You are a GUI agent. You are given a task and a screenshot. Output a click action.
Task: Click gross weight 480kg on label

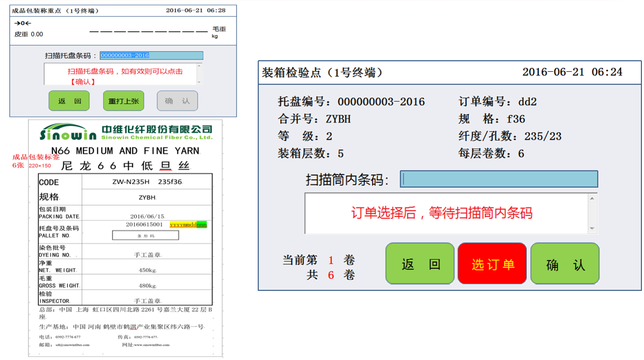147,286
